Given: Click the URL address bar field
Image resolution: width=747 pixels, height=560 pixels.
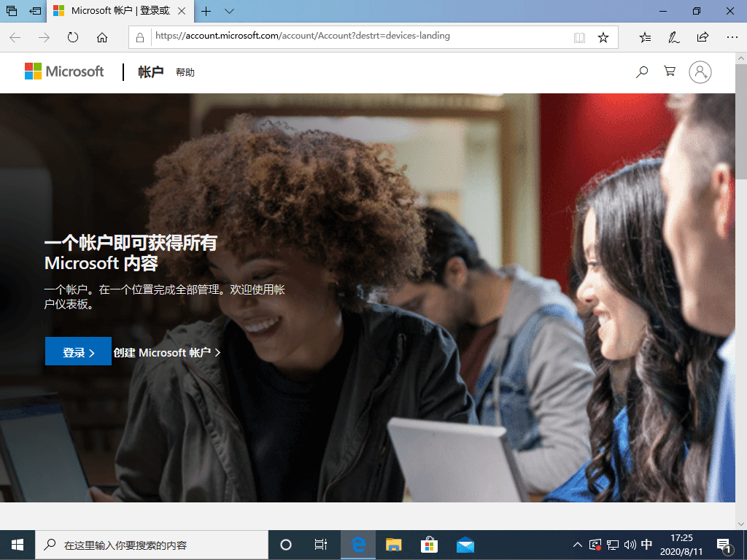Looking at the screenshot, I should (357, 36).
